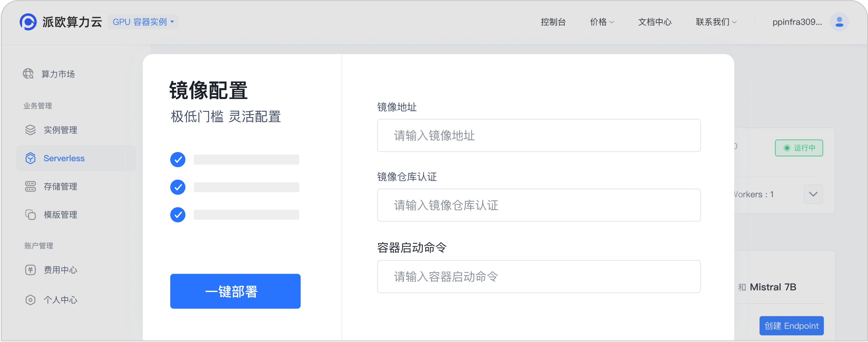Open the 控制台 nav item
This screenshot has height=342, width=868.
tap(553, 22)
